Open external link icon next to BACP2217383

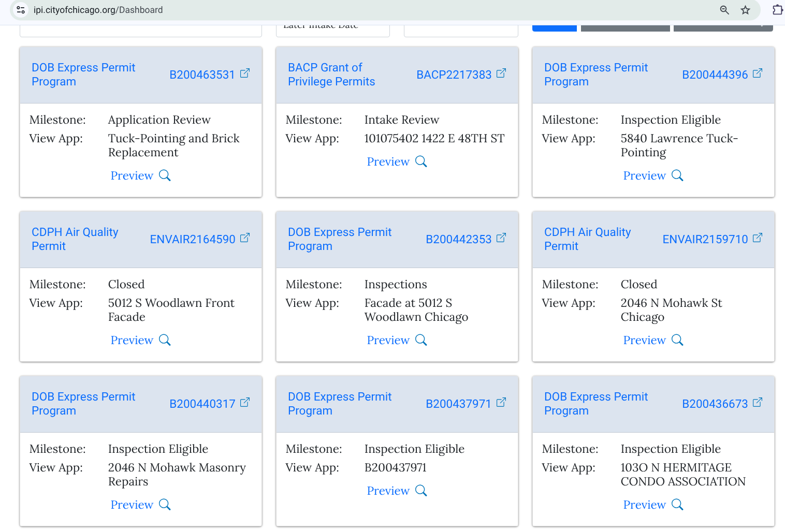tap(501, 73)
